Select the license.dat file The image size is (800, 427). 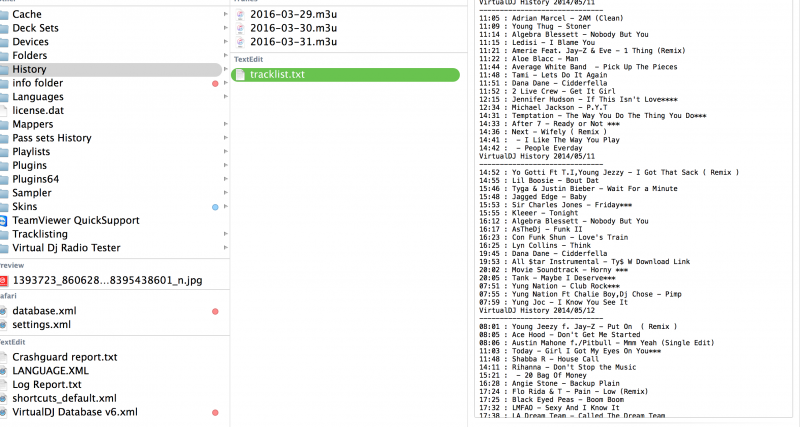tap(38, 111)
